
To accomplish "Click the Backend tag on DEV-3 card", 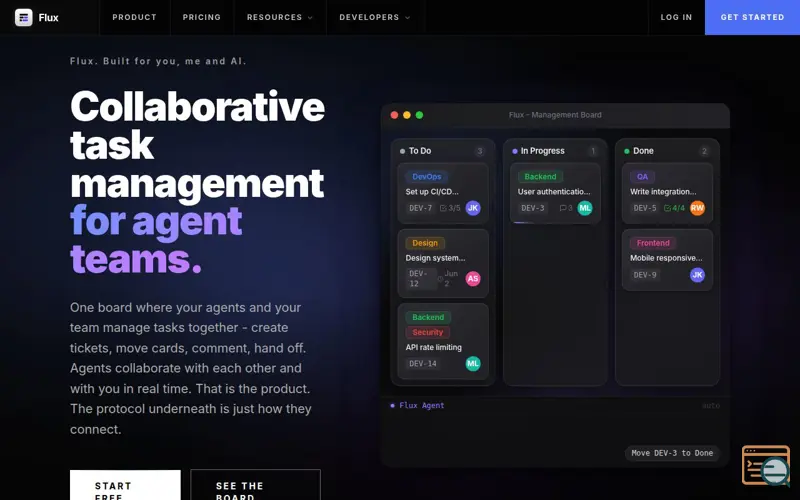I will tap(540, 177).
